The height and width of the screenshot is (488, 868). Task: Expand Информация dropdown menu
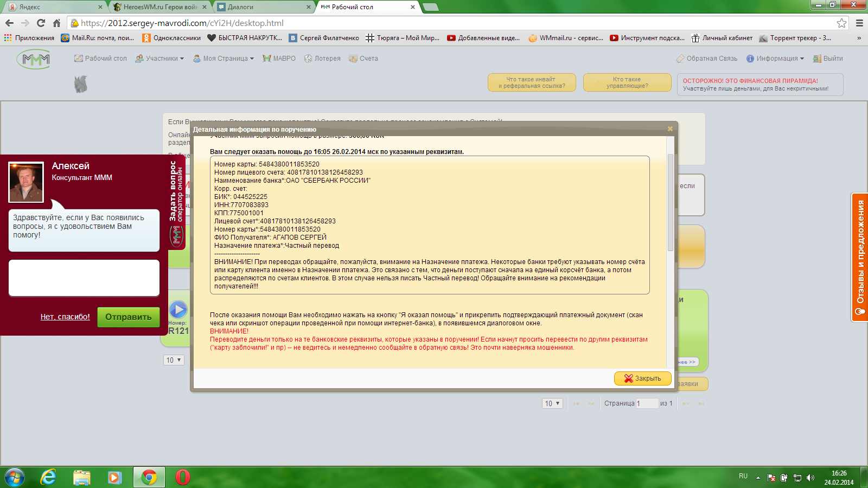click(x=775, y=59)
